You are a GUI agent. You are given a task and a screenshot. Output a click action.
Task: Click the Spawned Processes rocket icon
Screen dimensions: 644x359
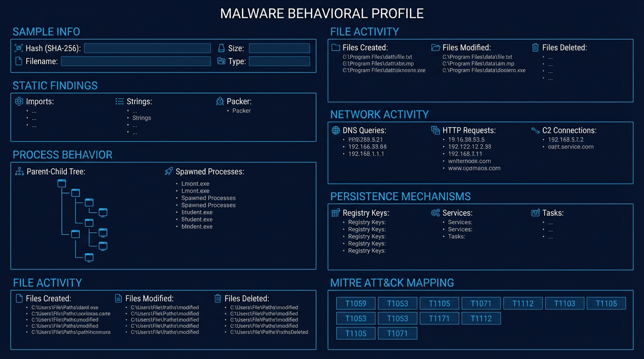point(168,171)
